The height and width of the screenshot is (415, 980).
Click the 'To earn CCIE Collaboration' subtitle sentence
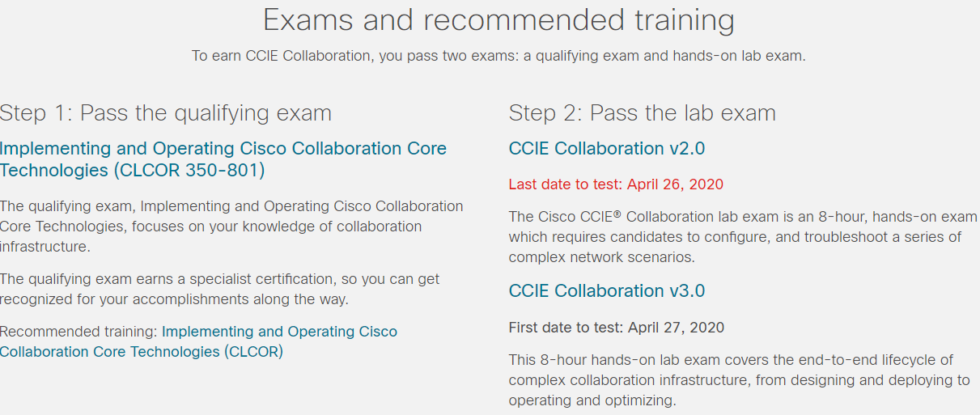(x=498, y=57)
